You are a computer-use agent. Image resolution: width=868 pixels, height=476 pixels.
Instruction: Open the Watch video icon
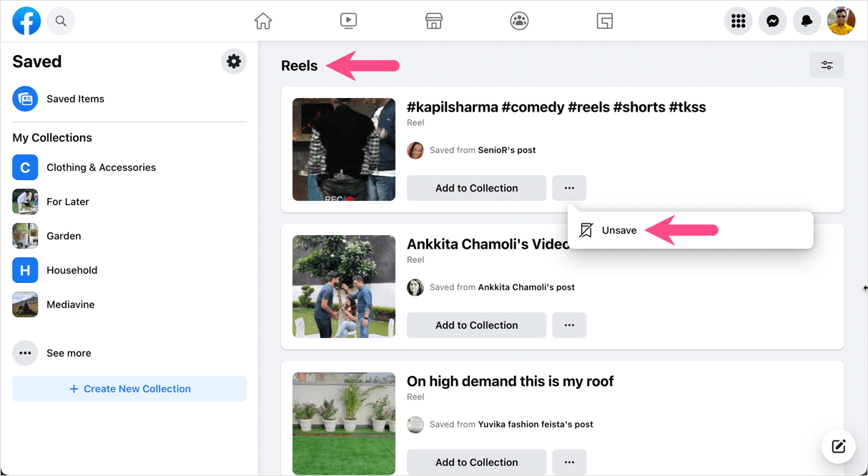[x=348, y=21]
